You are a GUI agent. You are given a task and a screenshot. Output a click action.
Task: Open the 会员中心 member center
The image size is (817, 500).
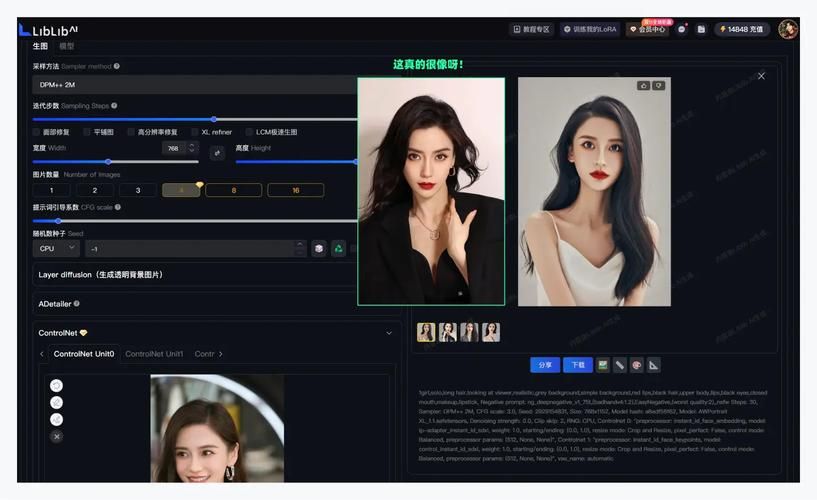tap(647, 30)
